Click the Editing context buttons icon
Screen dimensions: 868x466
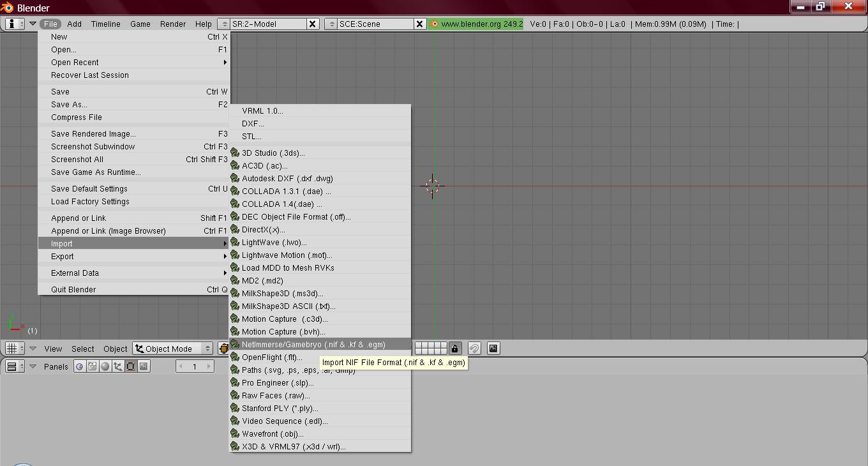[131, 366]
